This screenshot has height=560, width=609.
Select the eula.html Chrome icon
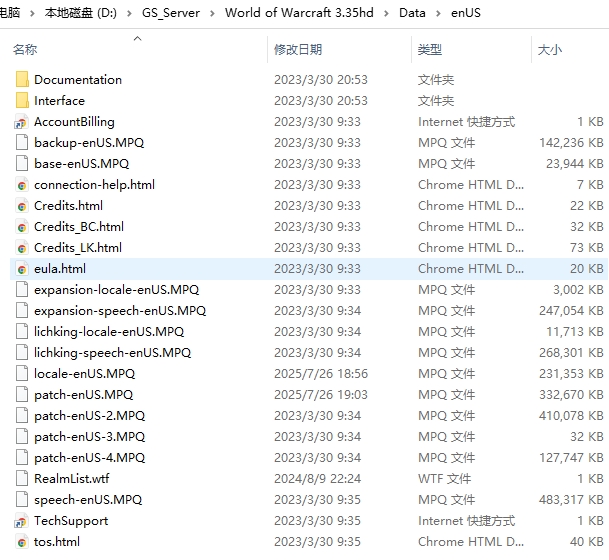(22, 269)
